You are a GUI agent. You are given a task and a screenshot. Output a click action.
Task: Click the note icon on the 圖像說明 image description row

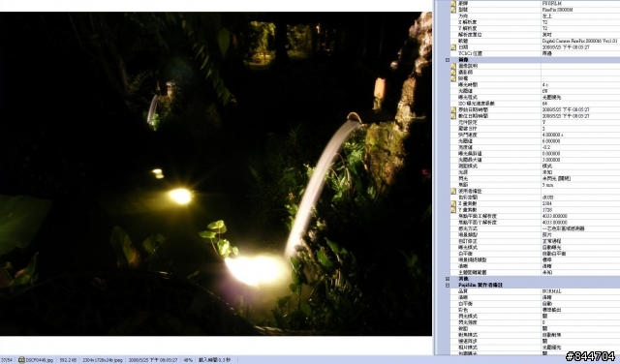pyautogui.click(x=453, y=66)
